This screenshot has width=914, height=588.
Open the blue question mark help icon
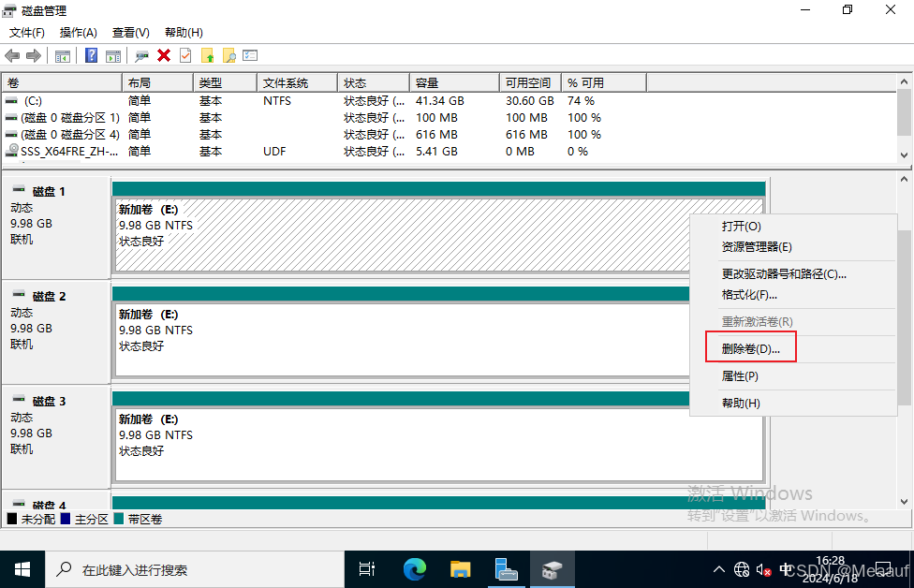(92, 55)
